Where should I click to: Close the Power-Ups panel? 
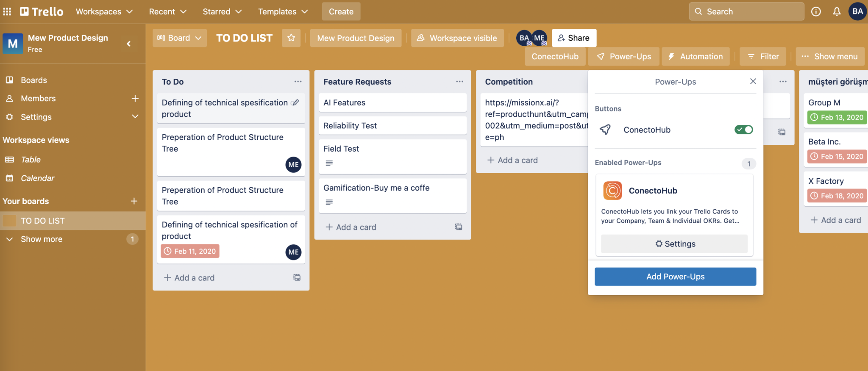click(x=753, y=81)
